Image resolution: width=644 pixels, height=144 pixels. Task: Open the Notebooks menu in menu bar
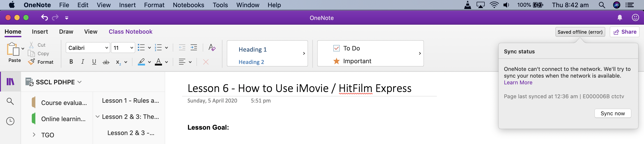pos(188,5)
